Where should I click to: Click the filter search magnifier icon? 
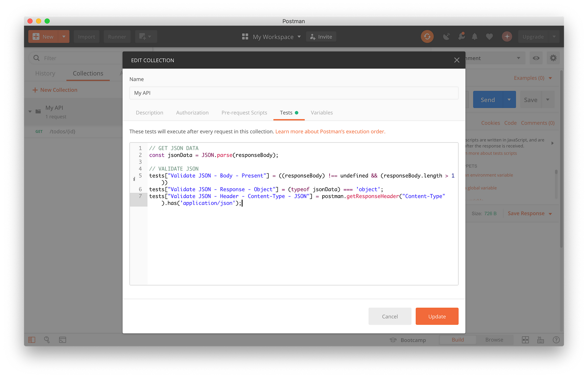(x=36, y=58)
